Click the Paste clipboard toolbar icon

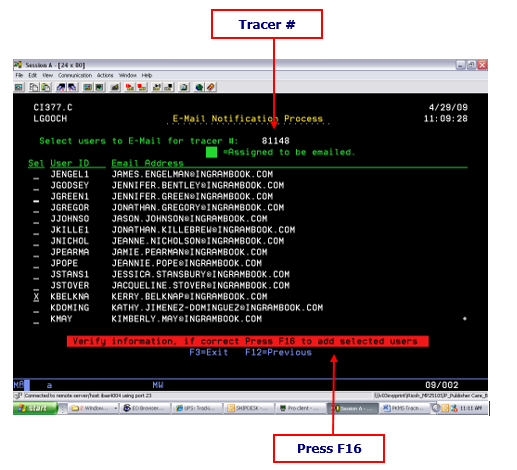click(46, 87)
